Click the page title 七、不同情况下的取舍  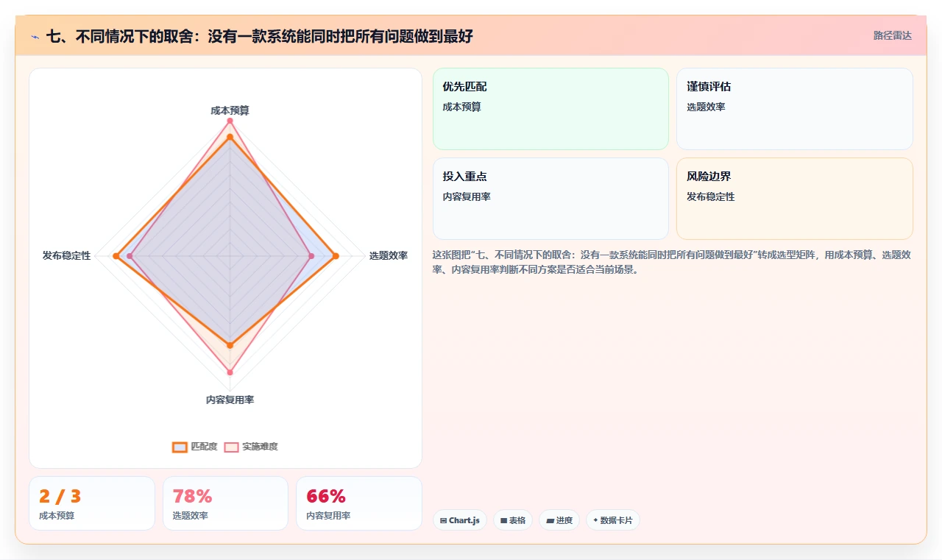pos(259,36)
